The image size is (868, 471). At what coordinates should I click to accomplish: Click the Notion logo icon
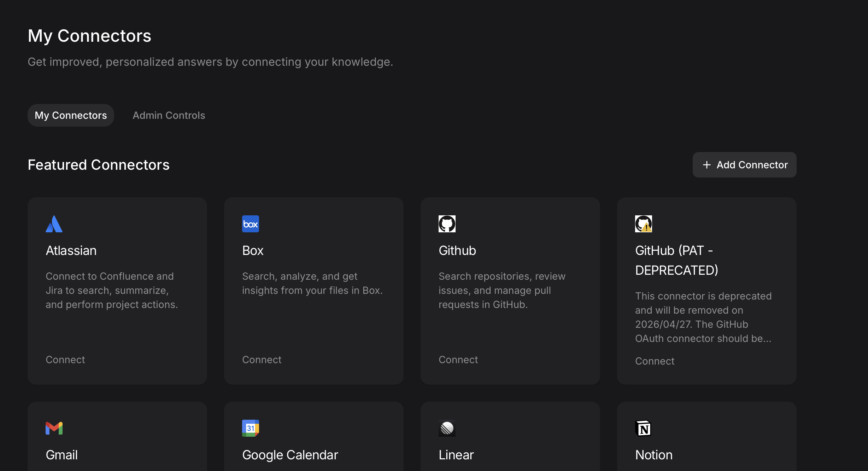click(x=644, y=428)
